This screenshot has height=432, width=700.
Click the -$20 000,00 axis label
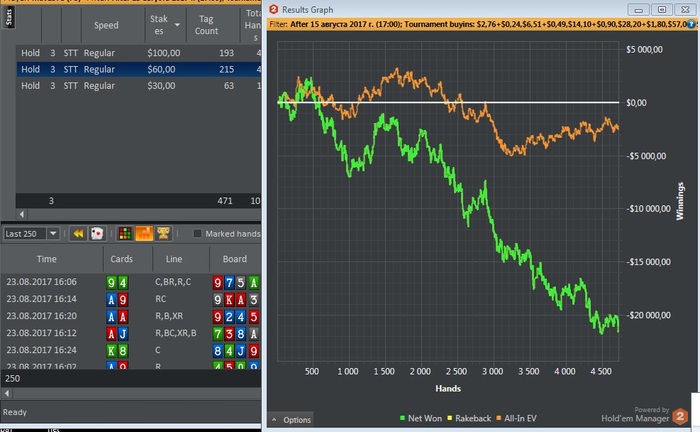(648, 315)
